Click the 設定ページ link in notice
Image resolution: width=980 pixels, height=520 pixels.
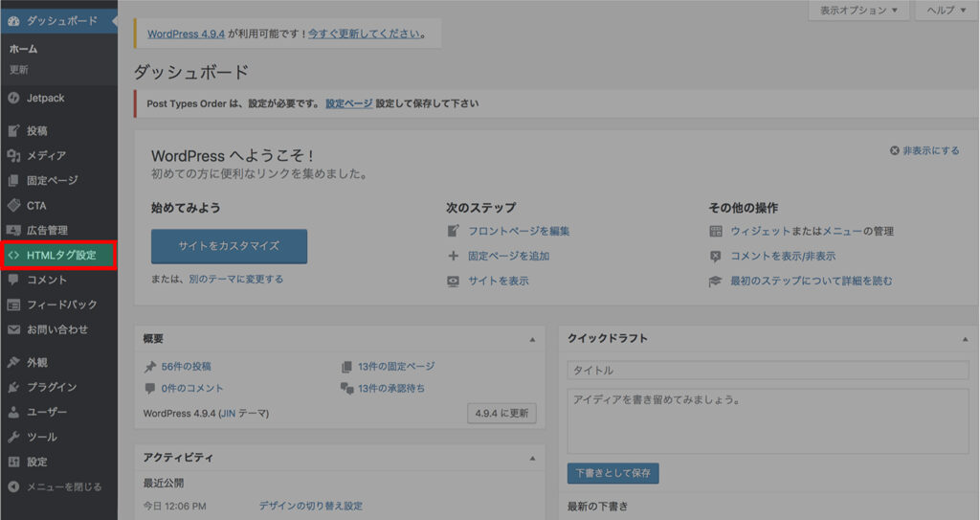coord(348,103)
